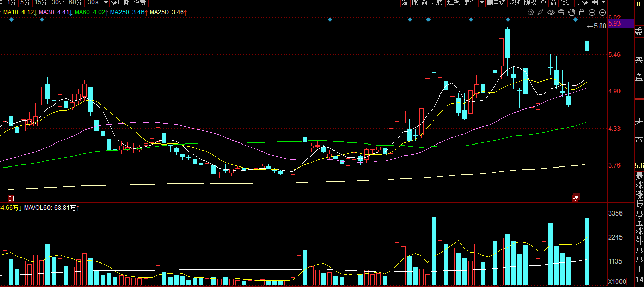The width and height of the screenshot is (644, 287).
Task: Switch to the 1分 period
Action: pyautogui.click(x=11, y=3)
